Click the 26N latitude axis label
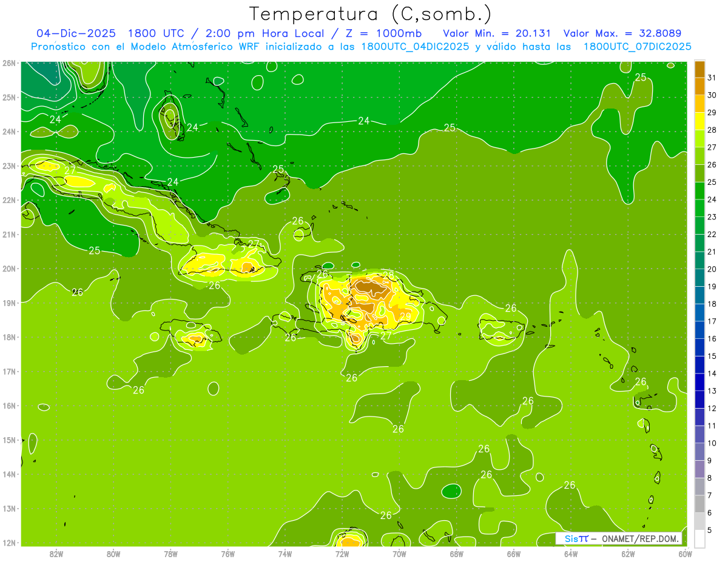 click(x=8, y=63)
